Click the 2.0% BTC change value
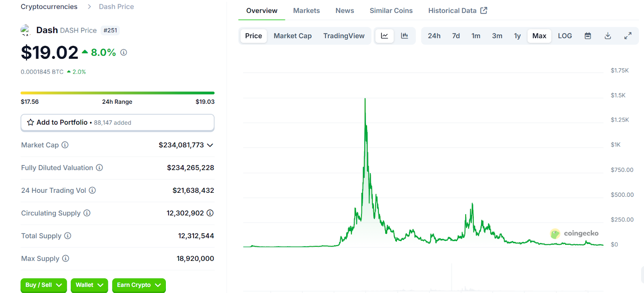The height and width of the screenshot is (293, 644). point(79,72)
